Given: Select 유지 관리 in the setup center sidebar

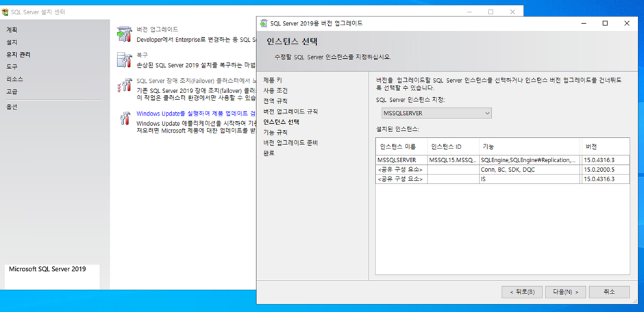Looking at the screenshot, I should [18, 55].
